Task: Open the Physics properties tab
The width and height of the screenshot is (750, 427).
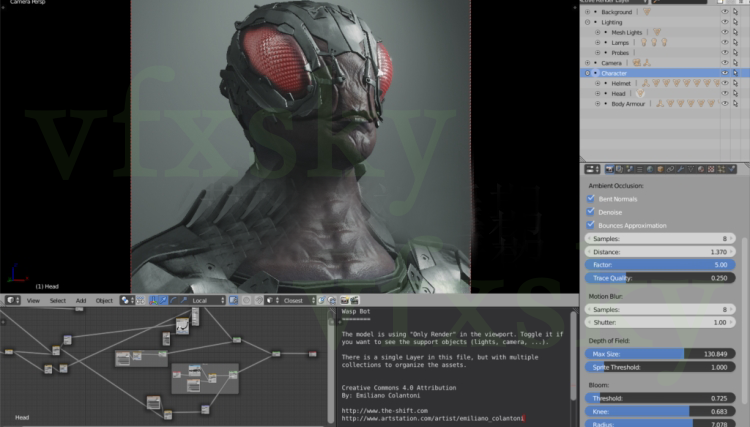Action: [x=732, y=169]
